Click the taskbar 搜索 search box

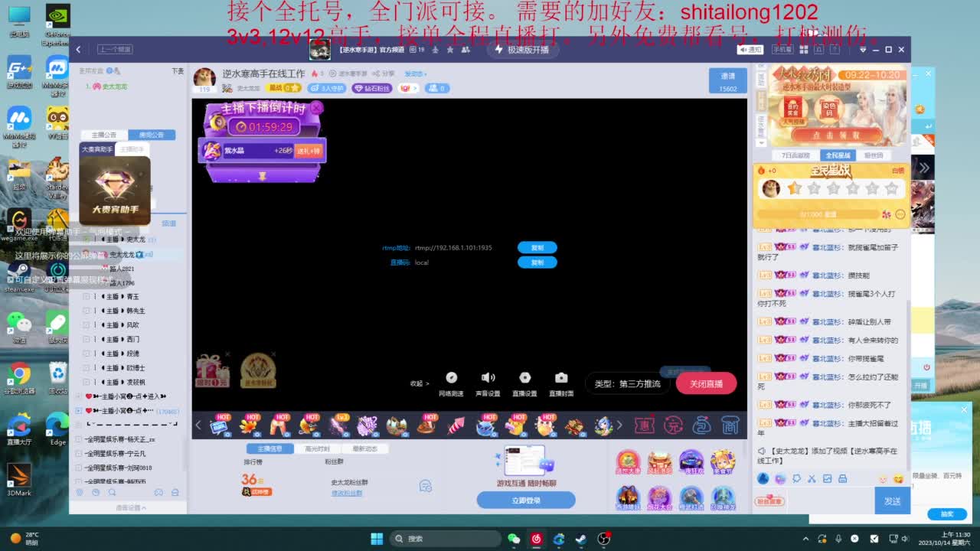pos(446,539)
